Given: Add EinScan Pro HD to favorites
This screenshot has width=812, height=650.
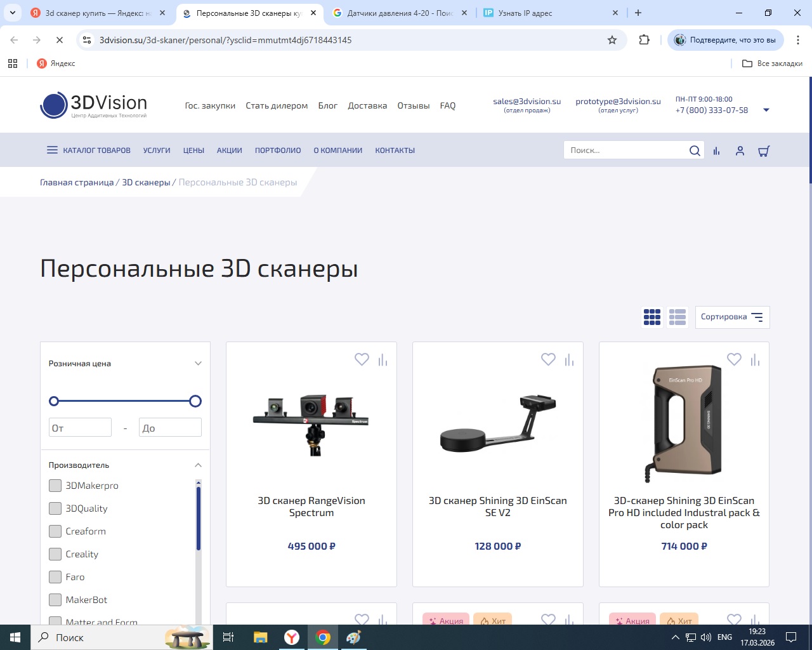Looking at the screenshot, I should pyautogui.click(x=734, y=359).
